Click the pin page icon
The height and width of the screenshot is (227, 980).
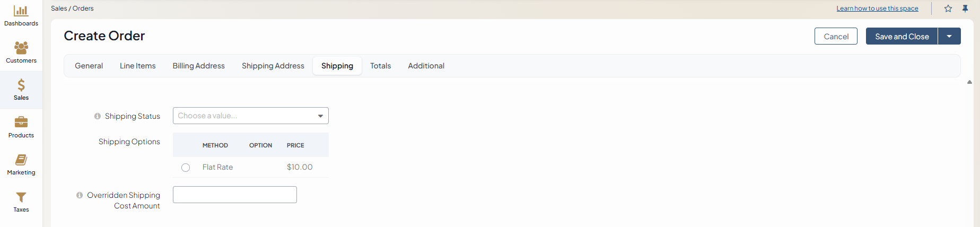click(x=965, y=8)
